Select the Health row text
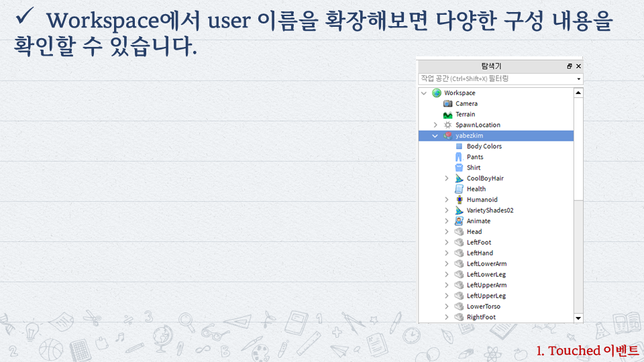Viewport: 644px width, 362px height. pos(476,189)
